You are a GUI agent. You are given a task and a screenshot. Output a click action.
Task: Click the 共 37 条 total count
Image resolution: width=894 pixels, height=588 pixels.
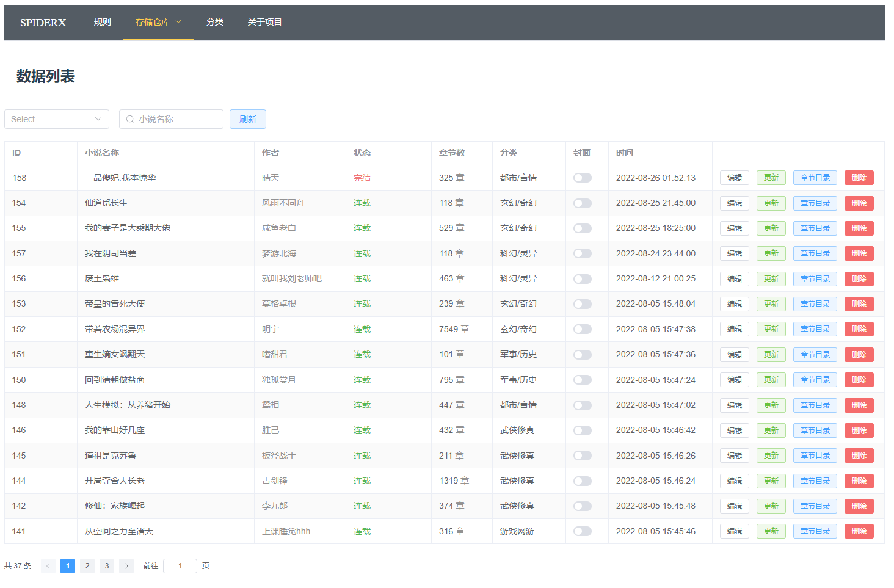click(18, 566)
